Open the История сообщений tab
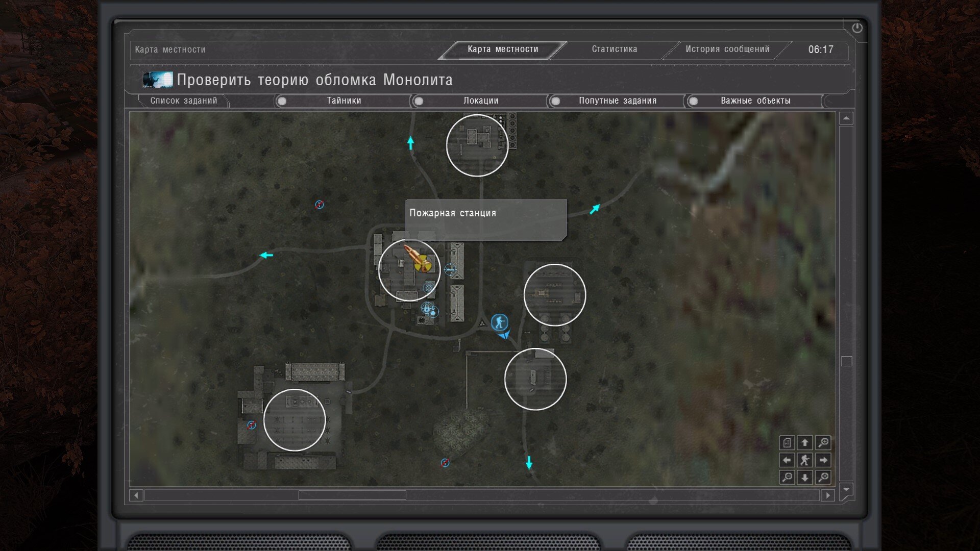Screen dimensions: 980x551 click(x=727, y=49)
